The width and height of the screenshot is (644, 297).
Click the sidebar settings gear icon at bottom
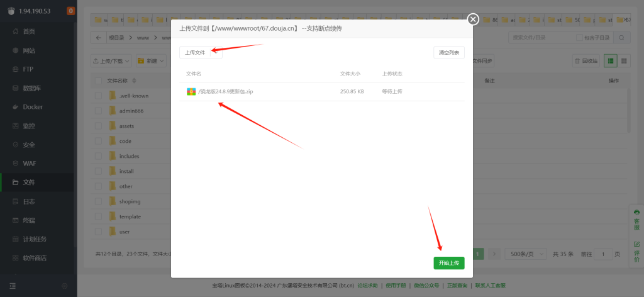click(65, 286)
